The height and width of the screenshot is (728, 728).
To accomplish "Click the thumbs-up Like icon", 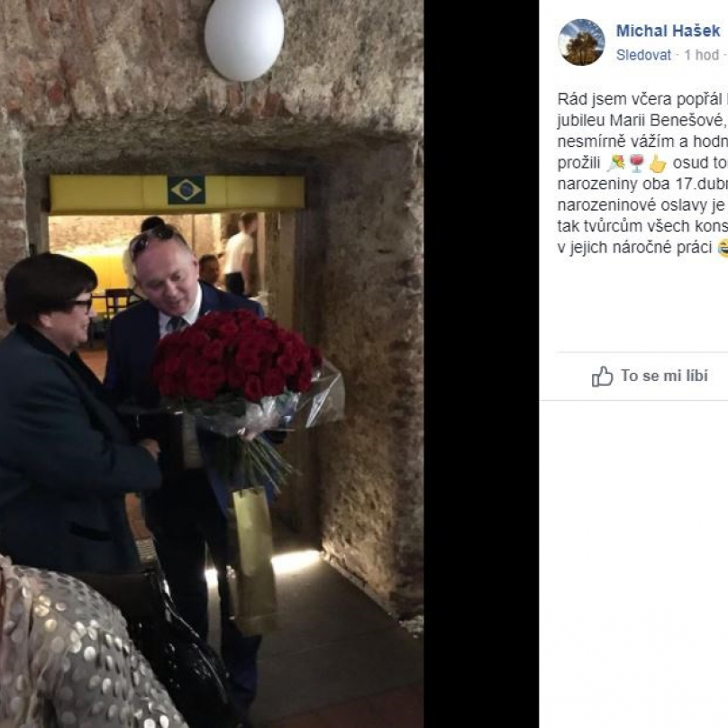I will coord(602,376).
